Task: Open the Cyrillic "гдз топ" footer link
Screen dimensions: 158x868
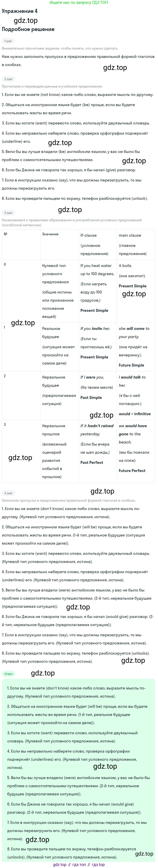Action: [79, 865]
